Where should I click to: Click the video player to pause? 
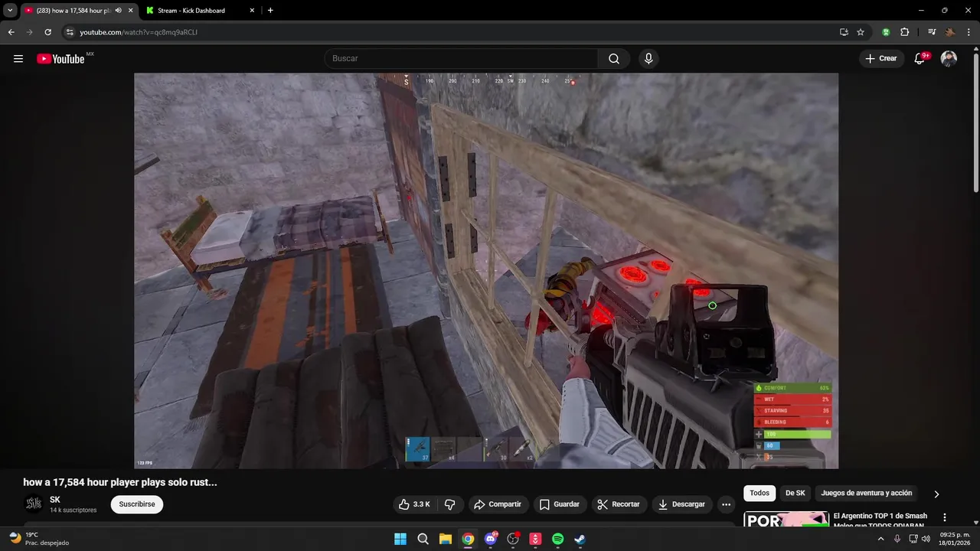point(486,271)
